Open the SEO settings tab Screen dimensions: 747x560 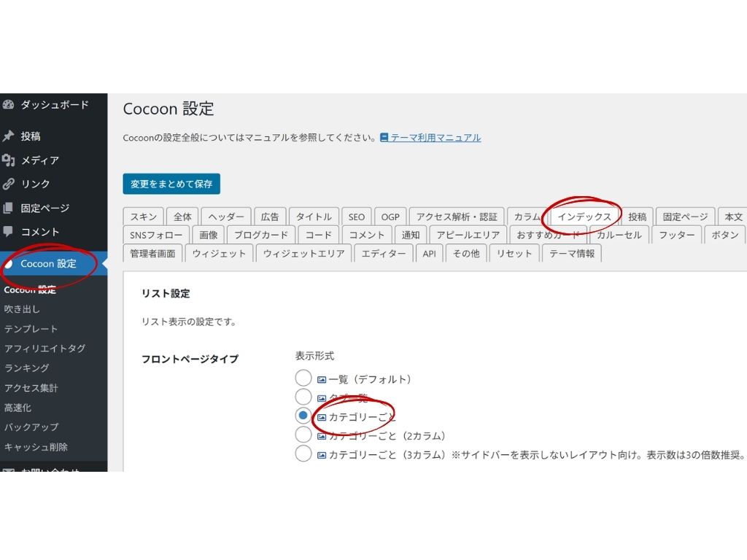tap(356, 217)
